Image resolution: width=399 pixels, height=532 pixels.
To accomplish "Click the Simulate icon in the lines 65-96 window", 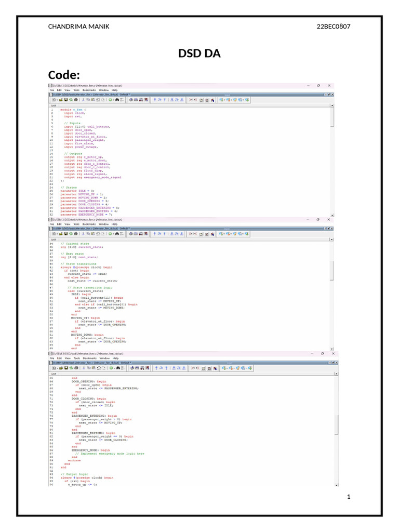I will tap(142, 368).
